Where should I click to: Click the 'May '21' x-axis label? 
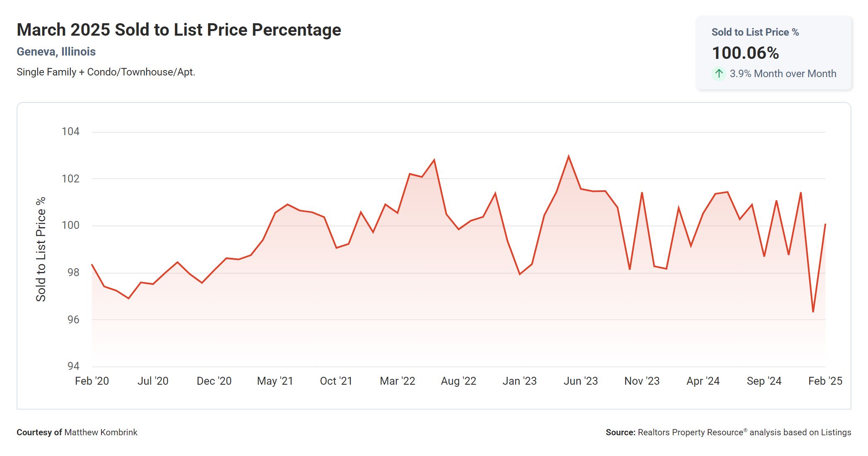(275, 381)
